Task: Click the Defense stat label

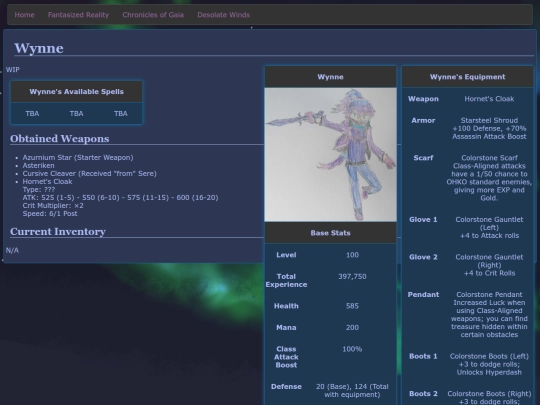Action: pos(286,386)
